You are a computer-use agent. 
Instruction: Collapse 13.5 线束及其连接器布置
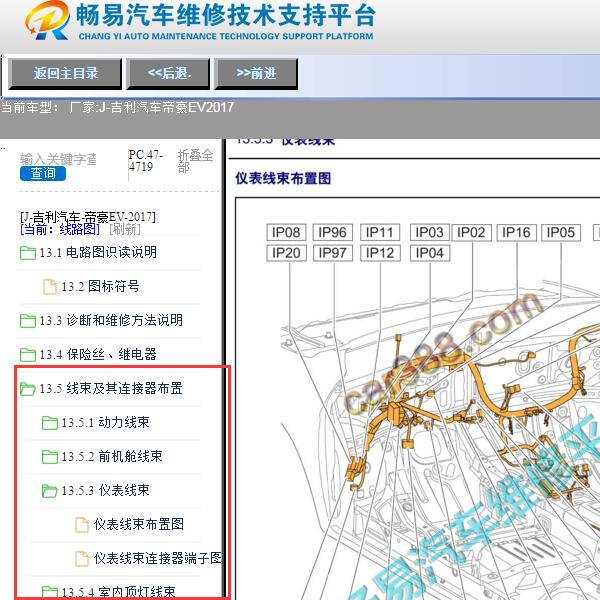[x=111, y=388]
